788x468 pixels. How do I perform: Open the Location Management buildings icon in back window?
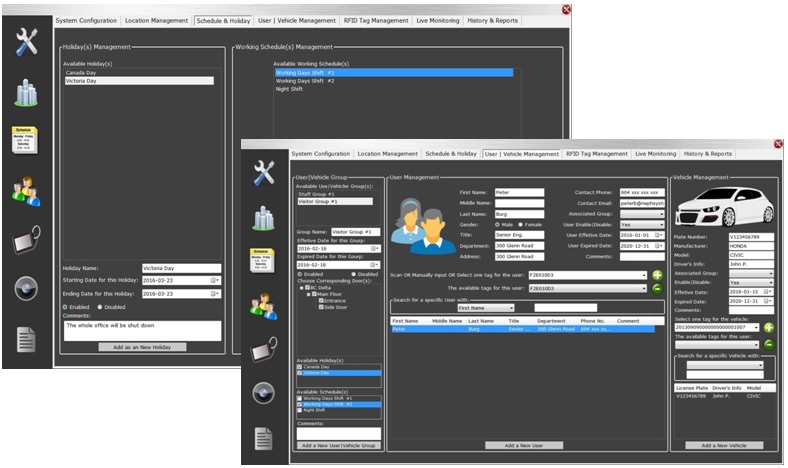click(x=25, y=91)
